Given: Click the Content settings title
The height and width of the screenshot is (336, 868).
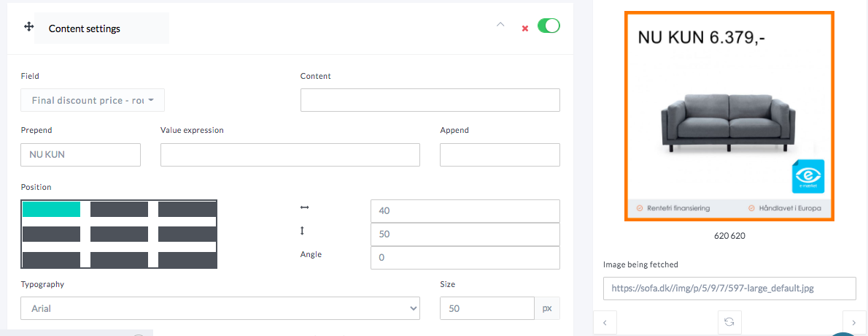Looking at the screenshot, I should (84, 28).
